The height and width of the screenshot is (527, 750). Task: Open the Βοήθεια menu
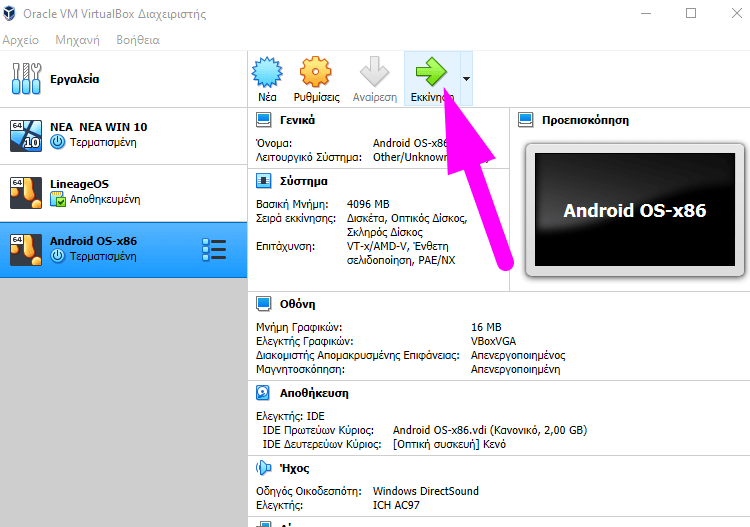point(138,40)
